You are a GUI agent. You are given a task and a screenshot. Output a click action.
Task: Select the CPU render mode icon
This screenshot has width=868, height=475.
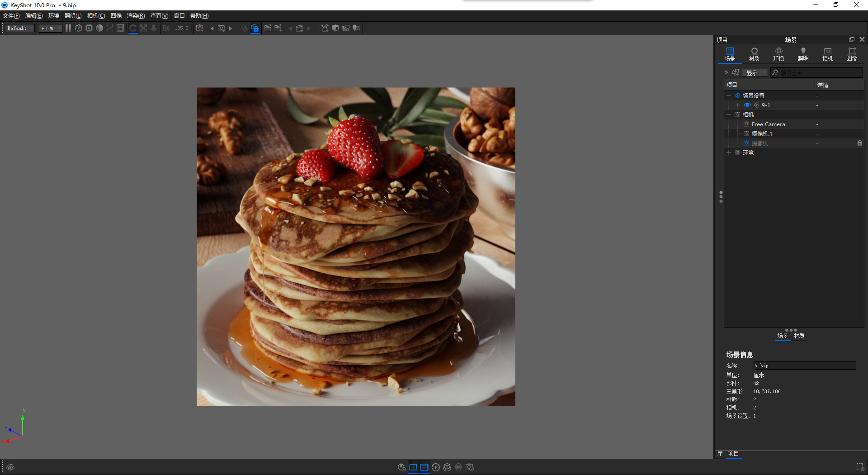pyautogui.click(x=89, y=28)
